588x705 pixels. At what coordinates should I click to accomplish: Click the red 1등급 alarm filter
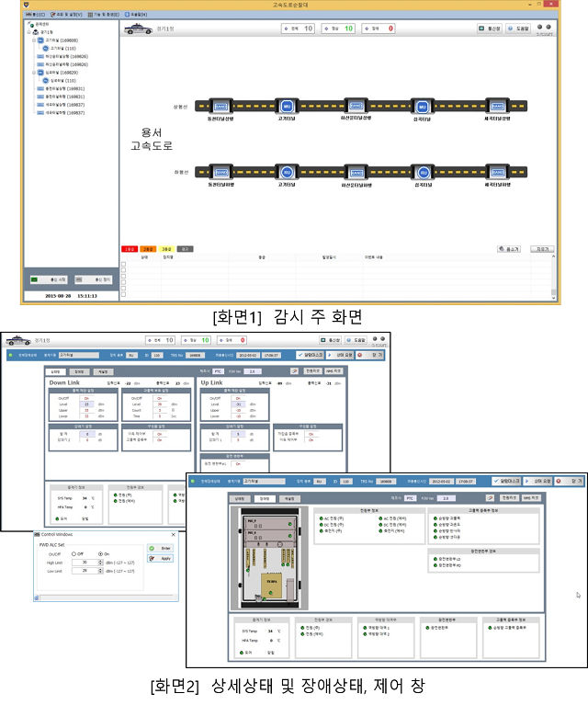[x=129, y=249]
